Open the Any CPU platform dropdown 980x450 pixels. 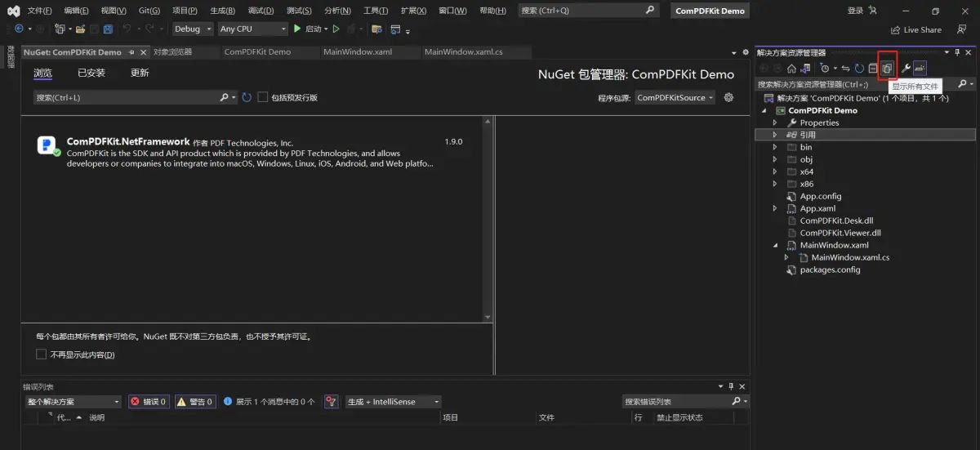point(253,29)
